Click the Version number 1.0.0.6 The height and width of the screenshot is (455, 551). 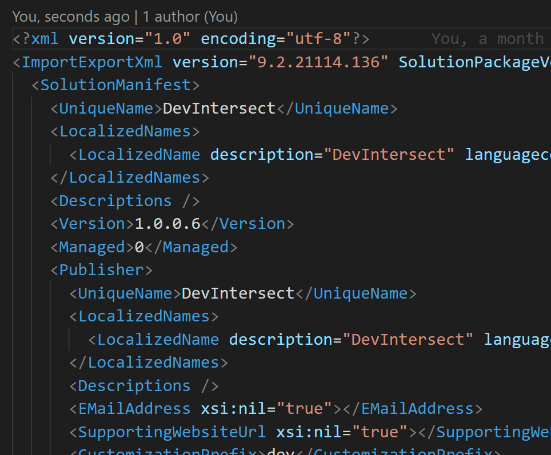coord(167,224)
